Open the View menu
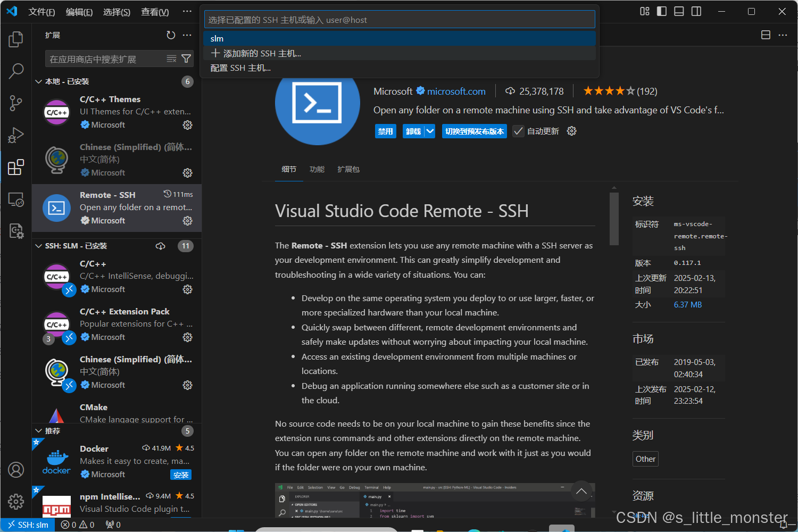The width and height of the screenshot is (798, 532). coord(155,12)
